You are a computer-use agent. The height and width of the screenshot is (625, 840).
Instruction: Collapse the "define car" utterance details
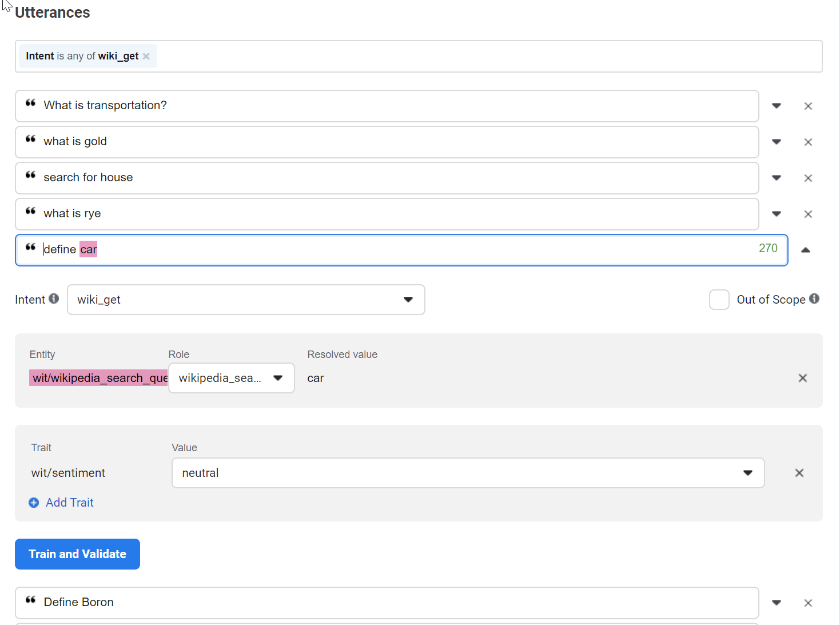point(806,250)
